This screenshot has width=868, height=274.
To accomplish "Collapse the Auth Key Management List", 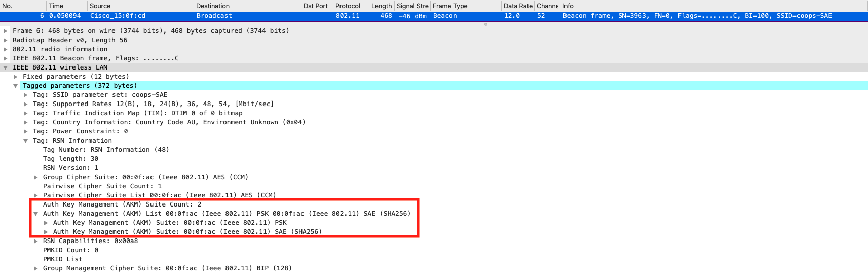I will point(36,214).
